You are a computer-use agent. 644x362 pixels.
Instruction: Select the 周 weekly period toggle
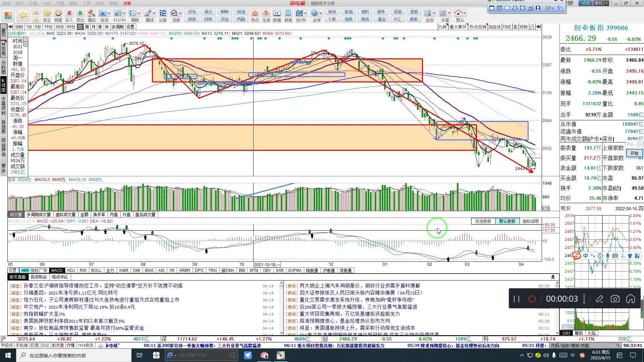coord(87,27)
